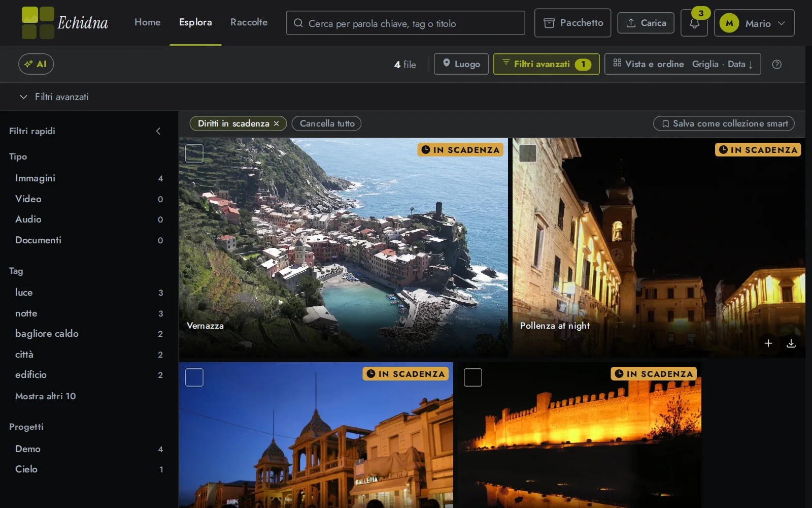812x508 pixels.
Task: Open the notifications bell
Action: (x=694, y=23)
